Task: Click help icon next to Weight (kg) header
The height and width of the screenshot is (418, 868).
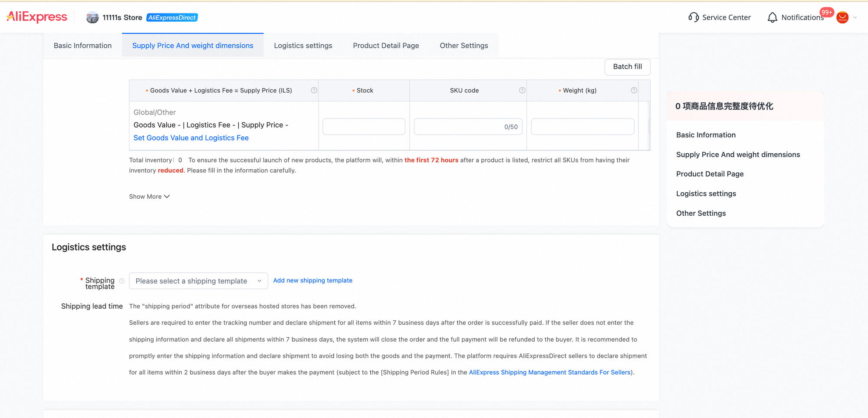Action: pyautogui.click(x=634, y=90)
